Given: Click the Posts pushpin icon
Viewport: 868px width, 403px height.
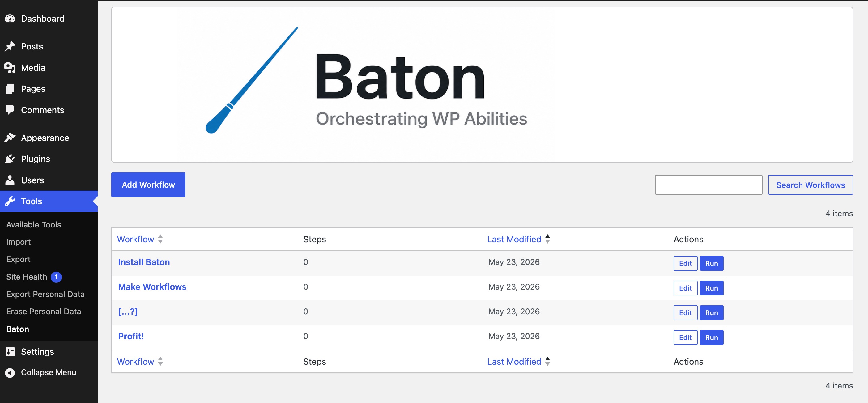Looking at the screenshot, I should point(10,46).
